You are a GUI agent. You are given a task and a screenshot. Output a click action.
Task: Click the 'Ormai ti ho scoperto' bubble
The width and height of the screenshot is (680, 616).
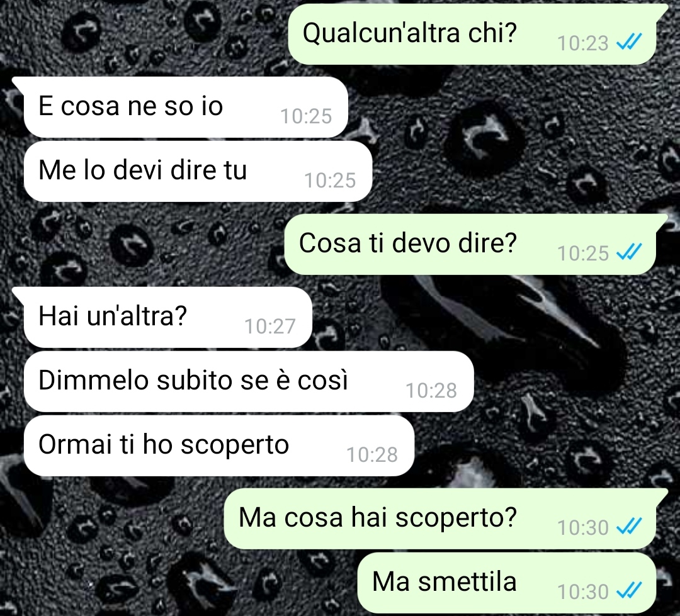click(219, 445)
